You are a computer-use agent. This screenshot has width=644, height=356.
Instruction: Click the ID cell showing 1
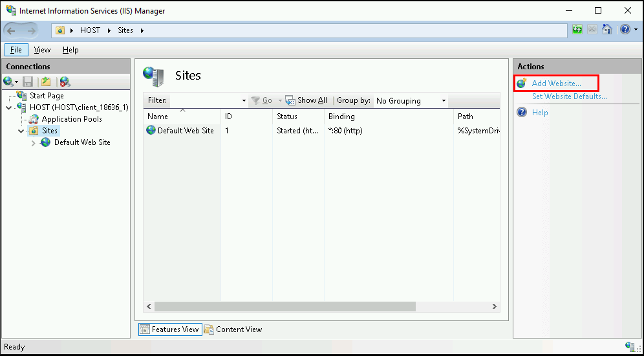click(x=227, y=131)
